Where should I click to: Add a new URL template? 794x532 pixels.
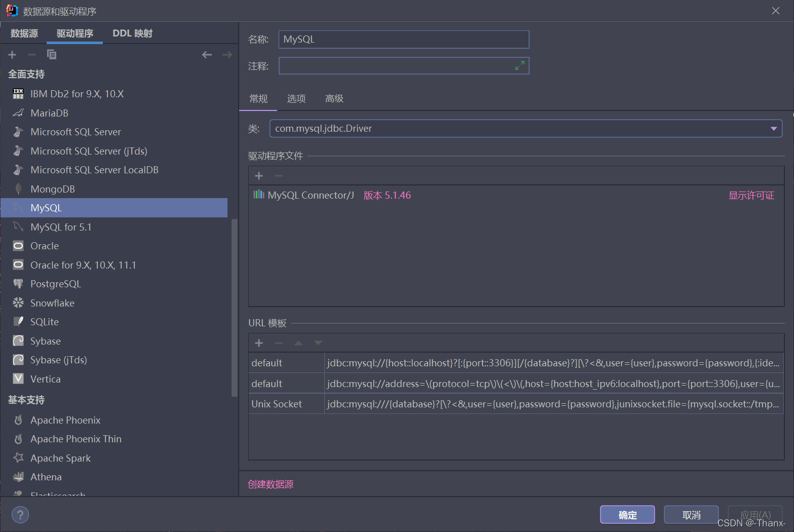(259, 343)
